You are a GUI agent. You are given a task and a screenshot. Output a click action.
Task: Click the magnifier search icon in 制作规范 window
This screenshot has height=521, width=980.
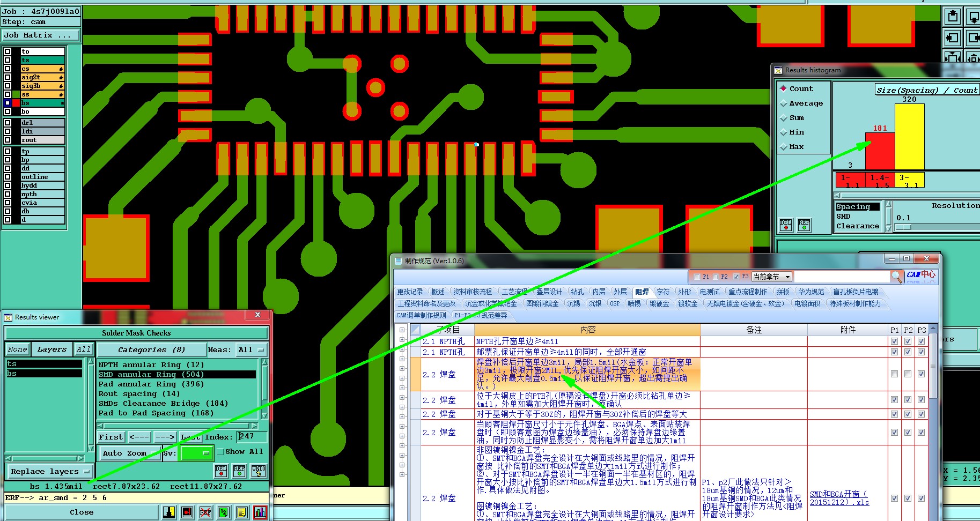897,277
